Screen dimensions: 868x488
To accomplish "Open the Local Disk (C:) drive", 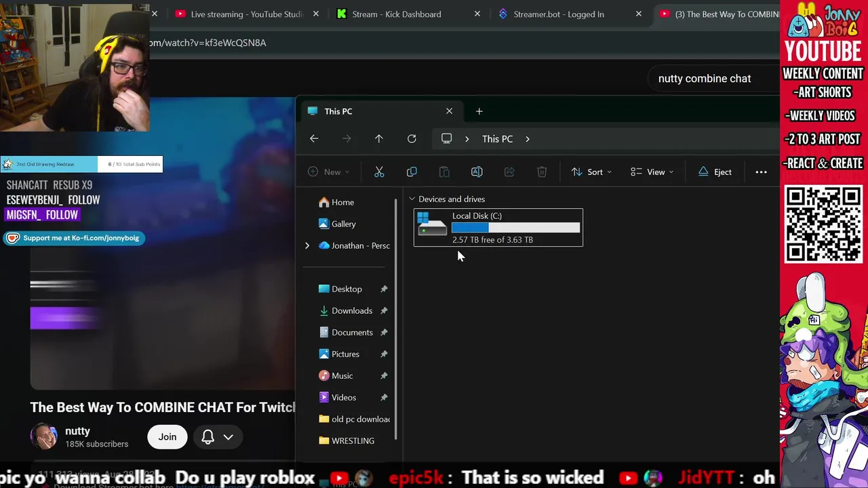I will coord(498,227).
